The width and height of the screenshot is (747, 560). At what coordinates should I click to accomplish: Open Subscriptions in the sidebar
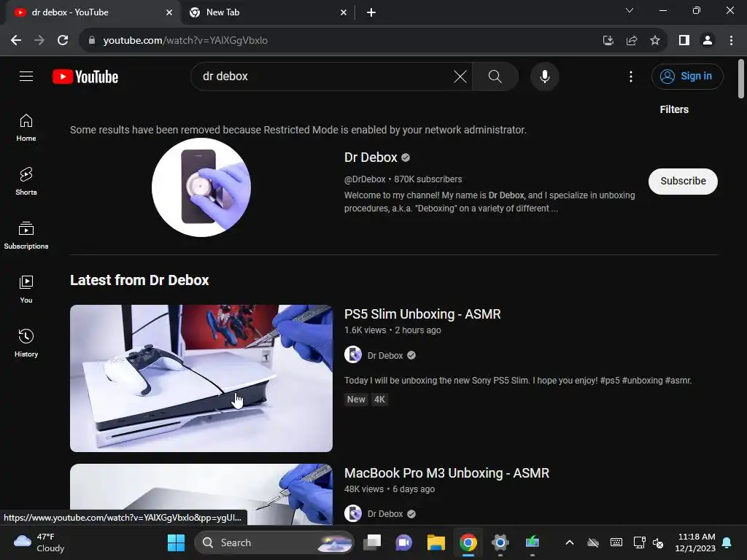[x=26, y=236]
